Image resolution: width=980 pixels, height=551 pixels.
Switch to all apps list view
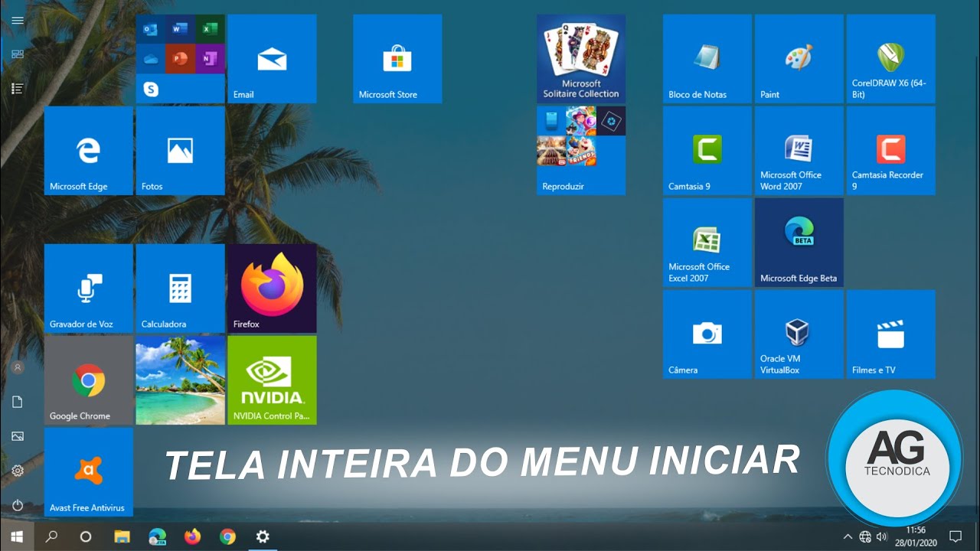coord(18,89)
